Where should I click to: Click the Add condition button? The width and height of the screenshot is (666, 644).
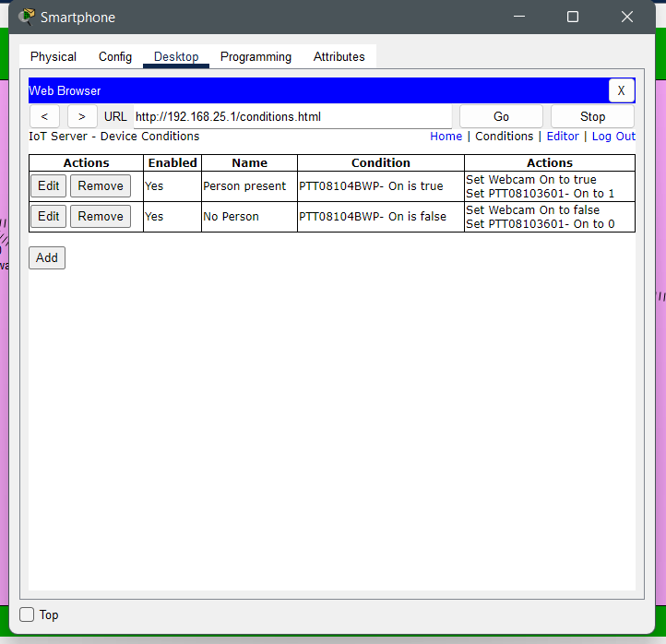tap(47, 257)
